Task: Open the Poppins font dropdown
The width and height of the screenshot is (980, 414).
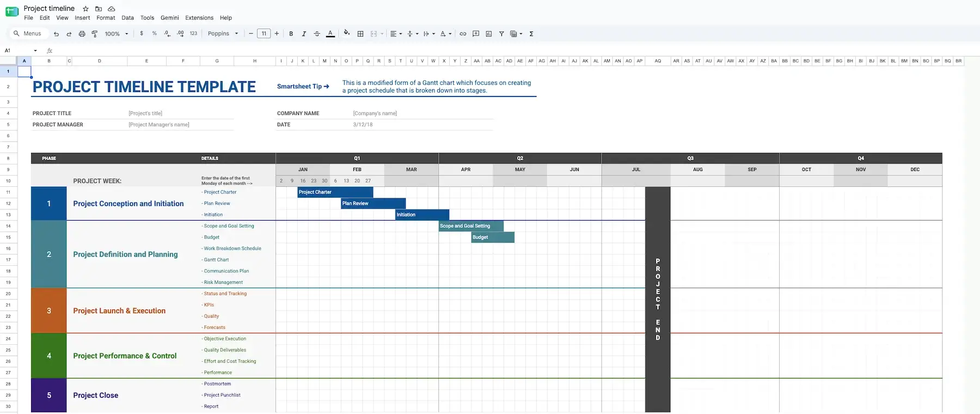Action: (x=223, y=34)
